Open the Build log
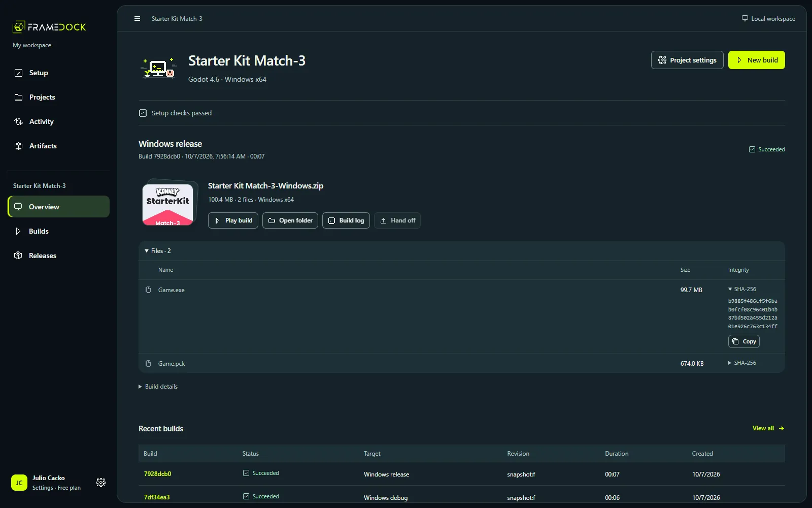The height and width of the screenshot is (508, 812). point(346,220)
